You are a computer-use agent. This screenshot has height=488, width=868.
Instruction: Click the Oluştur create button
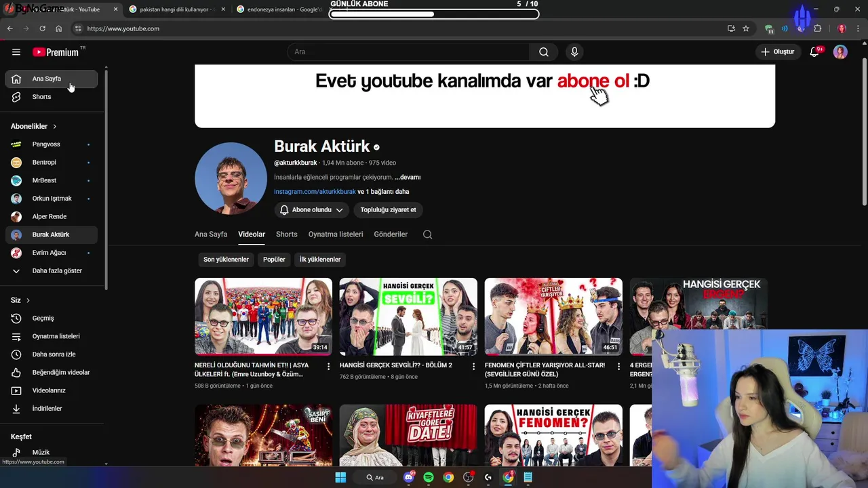(x=778, y=52)
